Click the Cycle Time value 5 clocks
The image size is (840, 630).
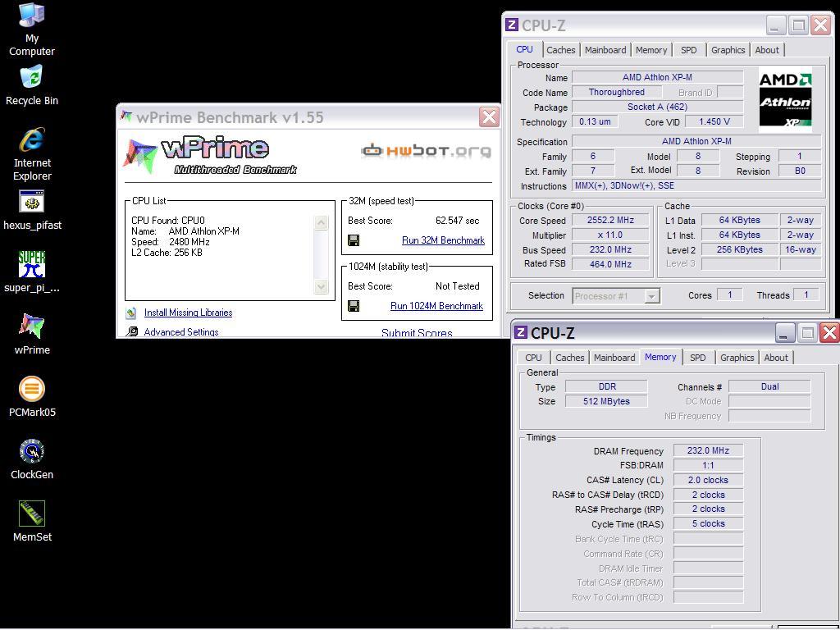(708, 523)
